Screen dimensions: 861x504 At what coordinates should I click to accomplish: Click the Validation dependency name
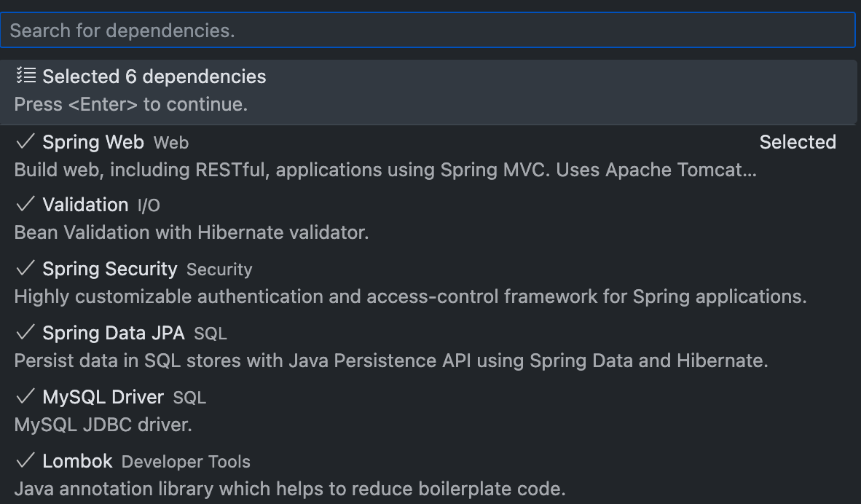(x=85, y=205)
